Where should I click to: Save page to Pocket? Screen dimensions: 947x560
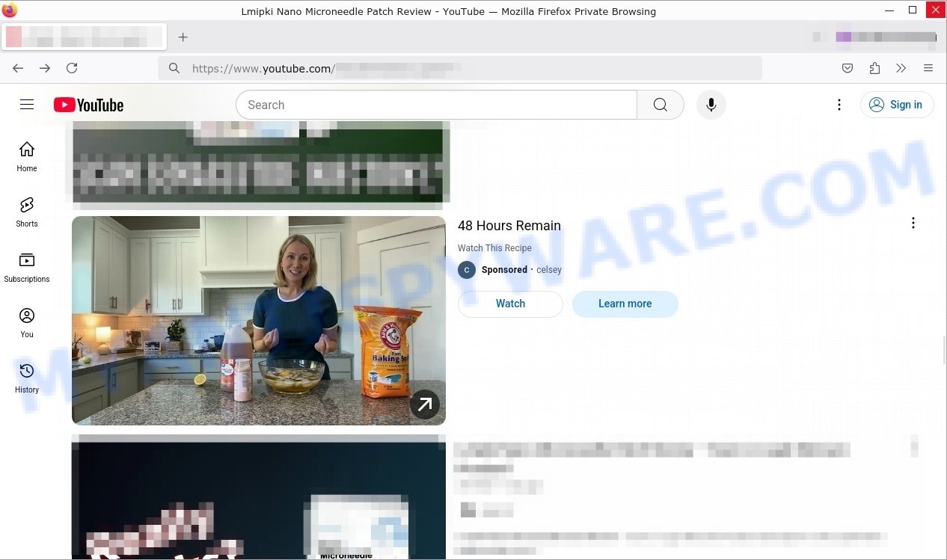(x=848, y=68)
